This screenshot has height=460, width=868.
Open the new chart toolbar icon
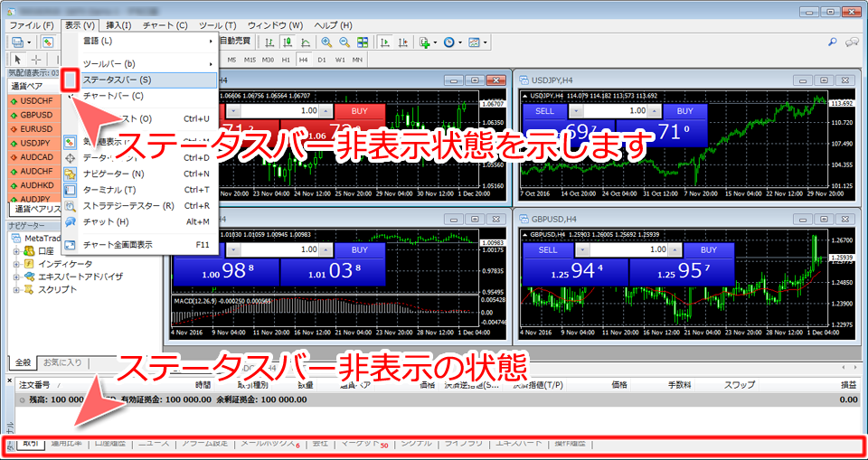pos(18,42)
